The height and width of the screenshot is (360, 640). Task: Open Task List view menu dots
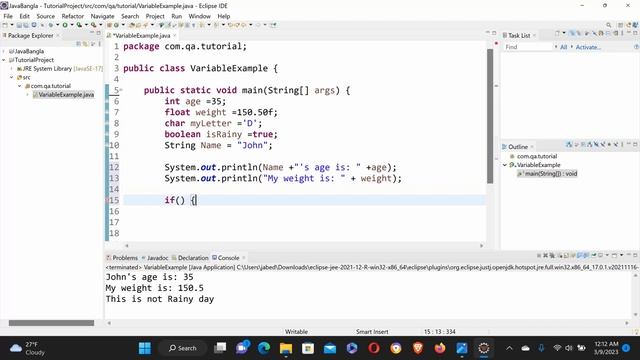click(622, 33)
